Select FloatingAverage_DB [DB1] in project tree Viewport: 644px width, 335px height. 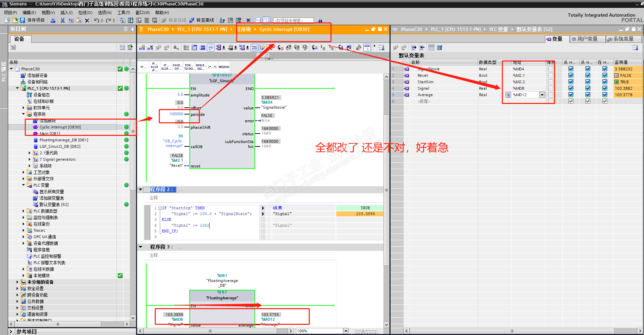(x=64, y=140)
